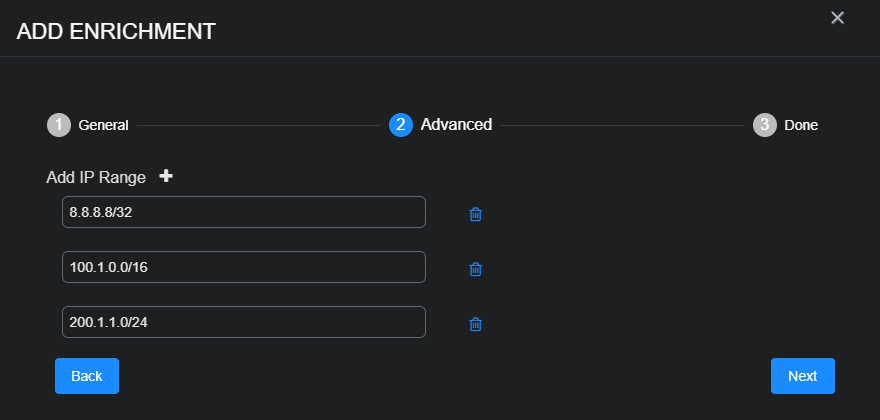The height and width of the screenshot is (420, 880).
Task: Go to the General step label
Action: (103, 125)
